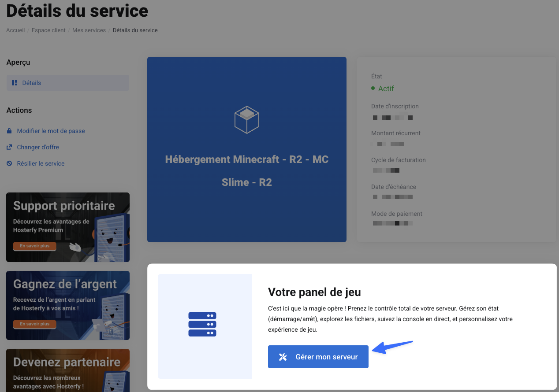
Task: Open the Devenez partenaire banner
Action: coord(68,370)
